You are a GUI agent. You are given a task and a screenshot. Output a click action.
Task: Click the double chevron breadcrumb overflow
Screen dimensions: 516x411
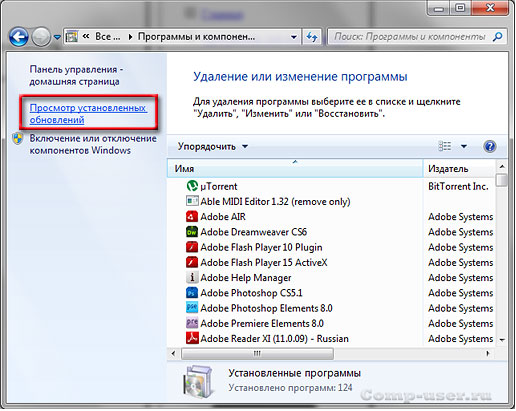tap(86, 36)
